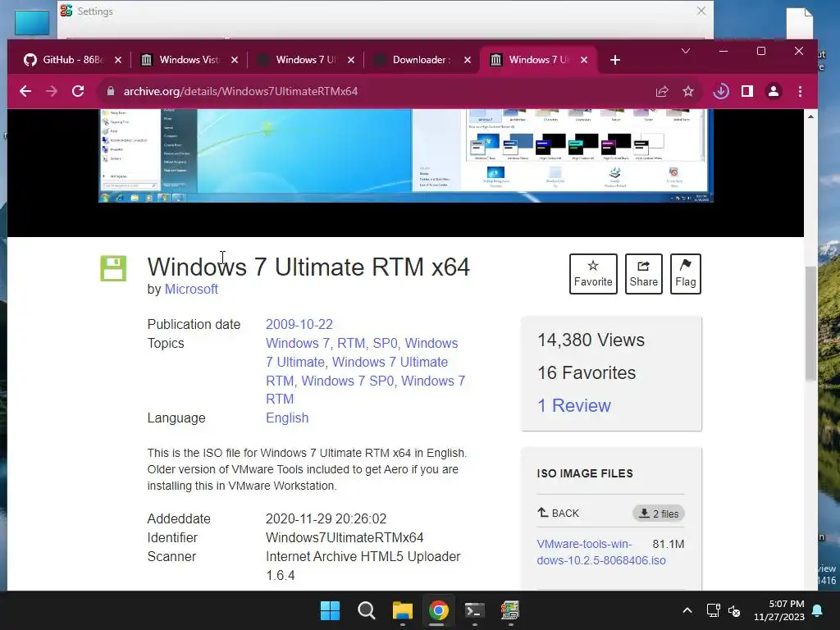This screenshot has height=630, width=840.
Task: Open Chrome's three-dot menu
Action: (801, 92)
